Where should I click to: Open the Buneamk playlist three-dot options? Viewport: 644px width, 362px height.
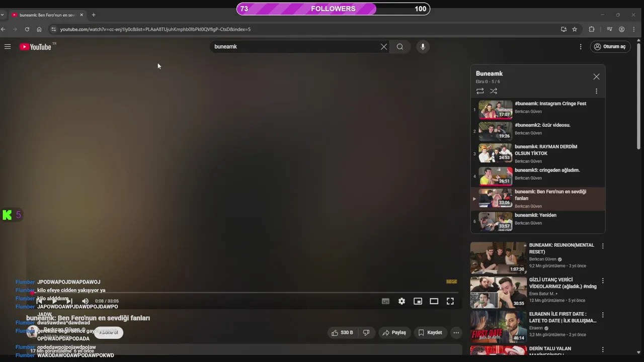(596, 92)
